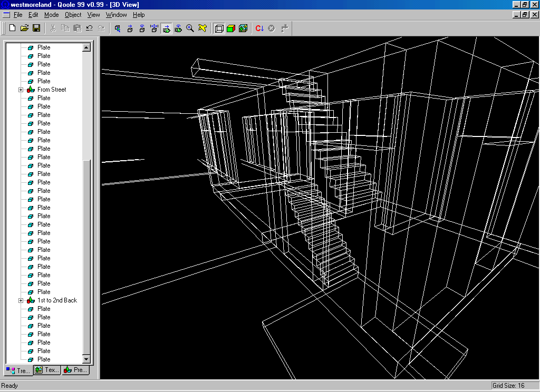Expand the 1st to 2nd Back group
Viewport: 540px width, 392px height.
pyautogui.click(x=21, y=300)
